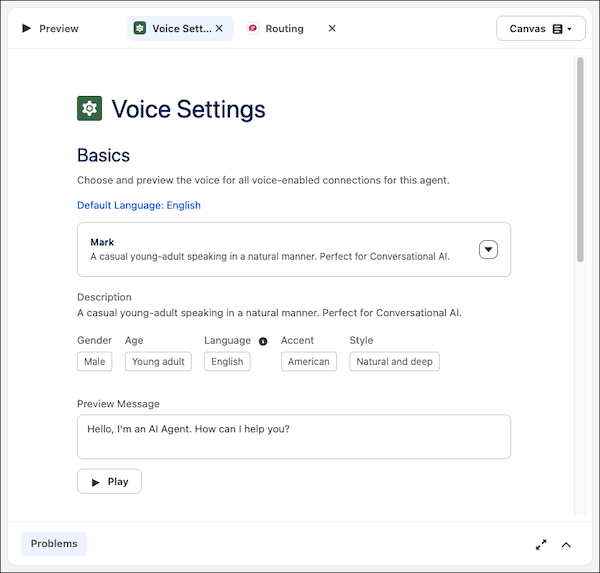Click the Young adult age tag
Image resolution: width=600 pixels, height=573 pixels.
click(158, 362)
